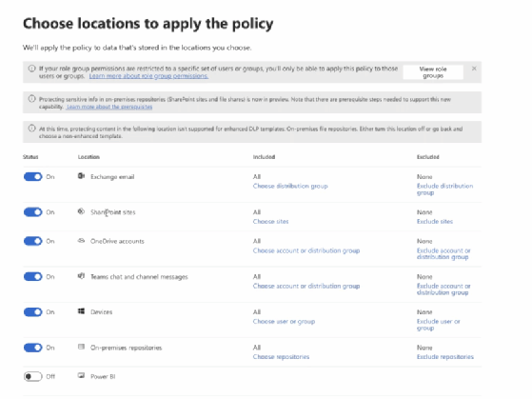
Task: Exclude account or distribution group for OneDrive
Action: click(443, 253)
